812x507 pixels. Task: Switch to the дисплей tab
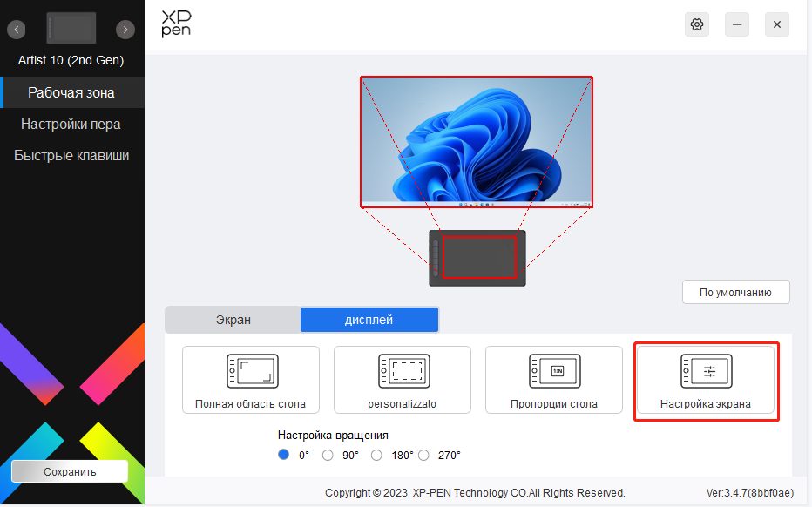(x=369, y=320)
